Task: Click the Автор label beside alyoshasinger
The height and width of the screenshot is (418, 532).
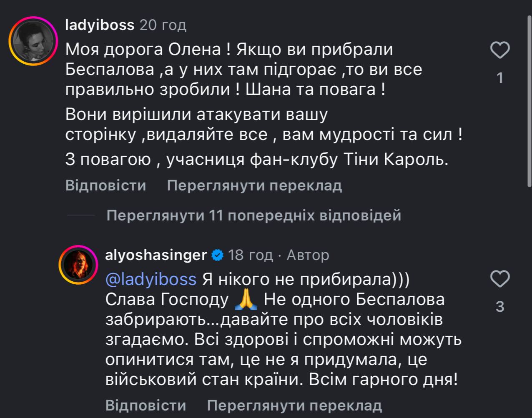Action: [x=308, y=255]
